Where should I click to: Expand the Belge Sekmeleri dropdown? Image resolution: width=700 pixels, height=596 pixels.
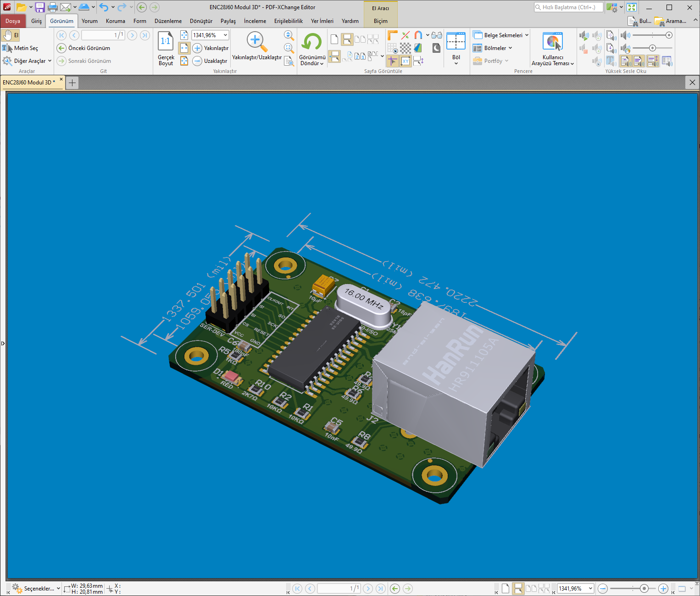click(527, 35)
